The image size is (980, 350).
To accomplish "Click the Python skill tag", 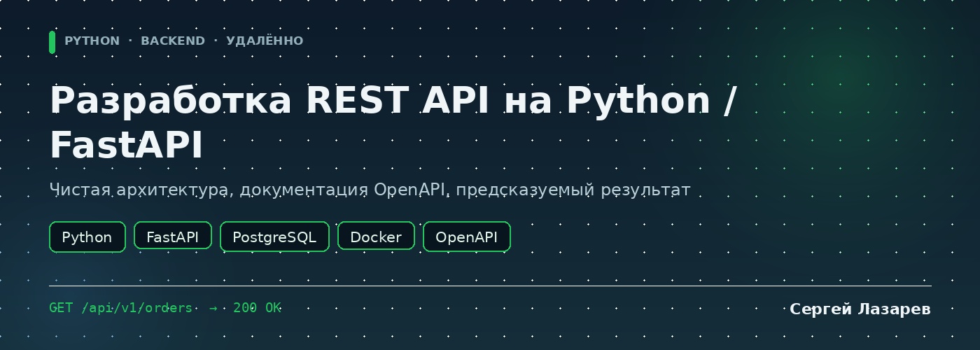I will coord(87,237).
